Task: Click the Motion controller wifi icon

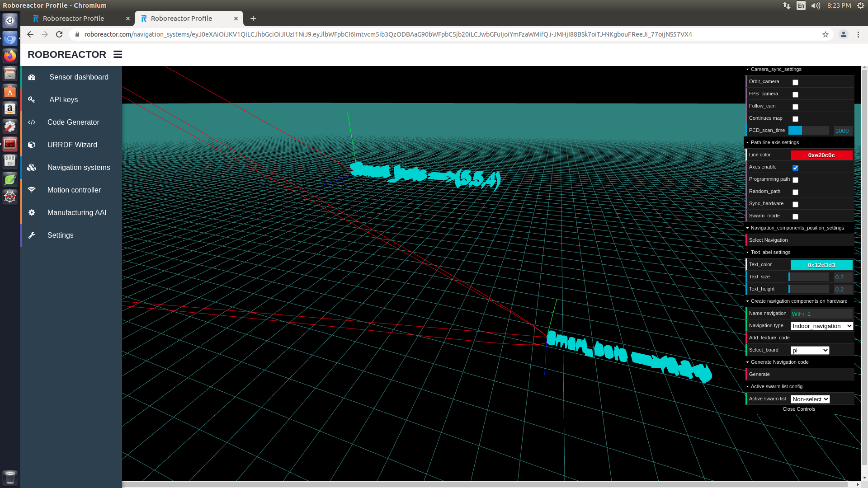Action: (x=32, y=190)
